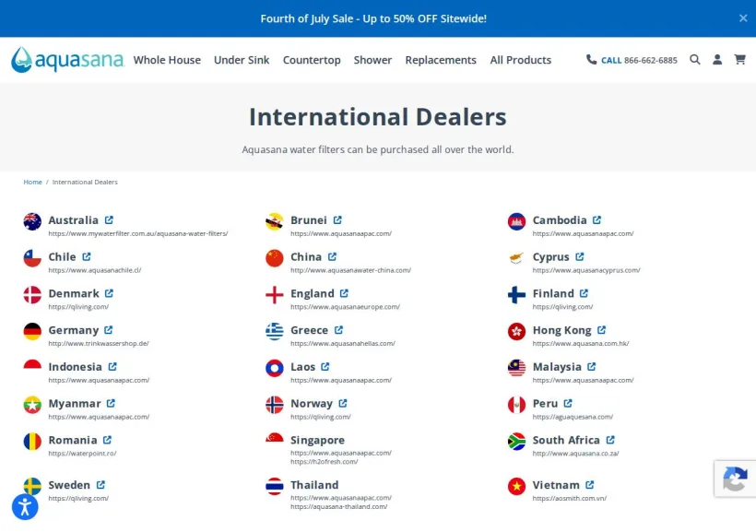Click the external link icon beside Australia
This screenshot has width=756, height=532.
109,220
